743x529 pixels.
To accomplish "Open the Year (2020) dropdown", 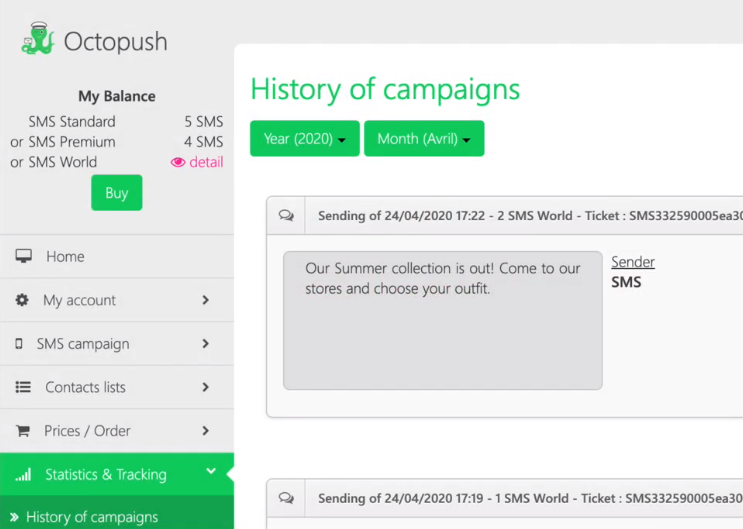I will [304, 139].
